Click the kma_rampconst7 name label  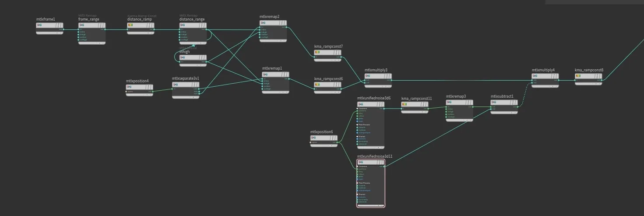tap(328, 46)
